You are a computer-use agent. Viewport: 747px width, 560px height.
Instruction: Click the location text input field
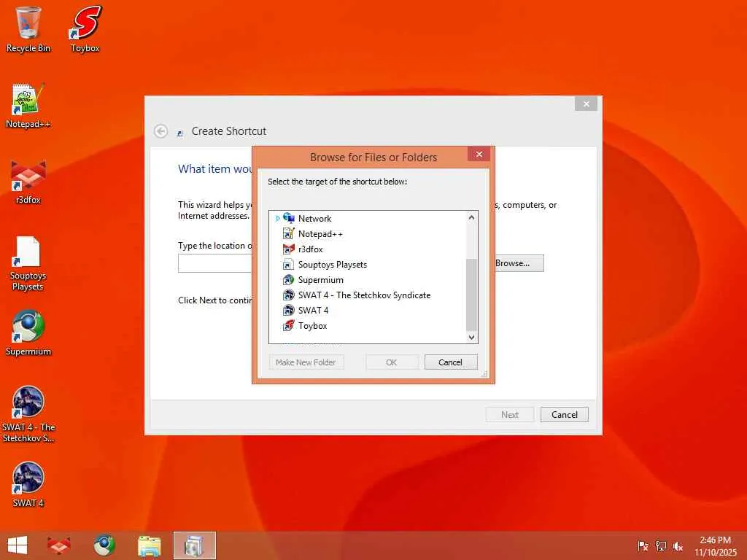pyautogui.click(x=215, y=263)
